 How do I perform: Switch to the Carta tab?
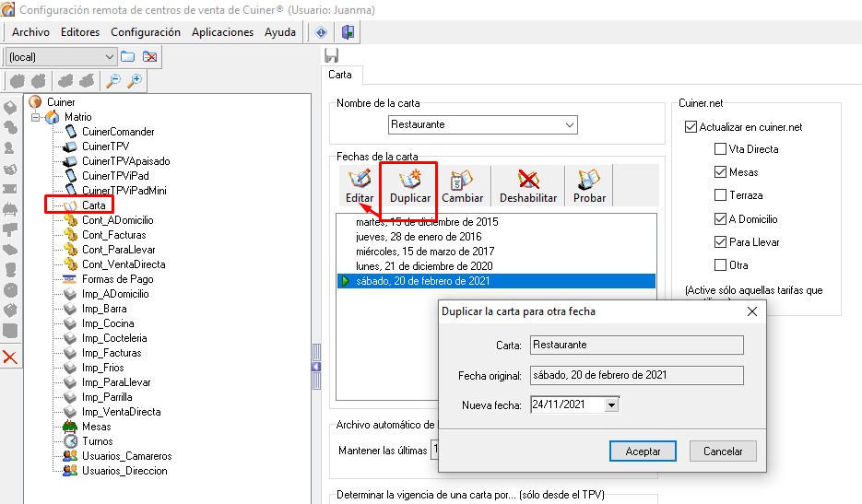tap(340, 75)
